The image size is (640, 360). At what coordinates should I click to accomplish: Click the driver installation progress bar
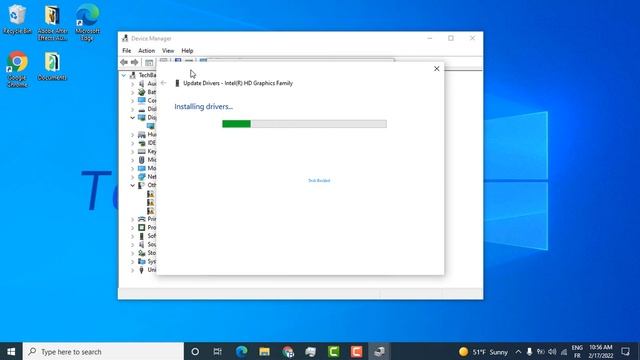click(304, 124)
